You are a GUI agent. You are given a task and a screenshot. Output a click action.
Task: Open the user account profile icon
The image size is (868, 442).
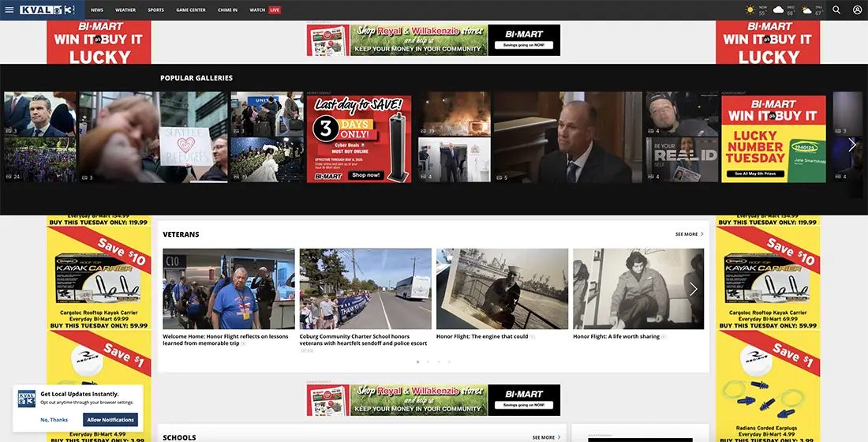[x=858, y=10]
